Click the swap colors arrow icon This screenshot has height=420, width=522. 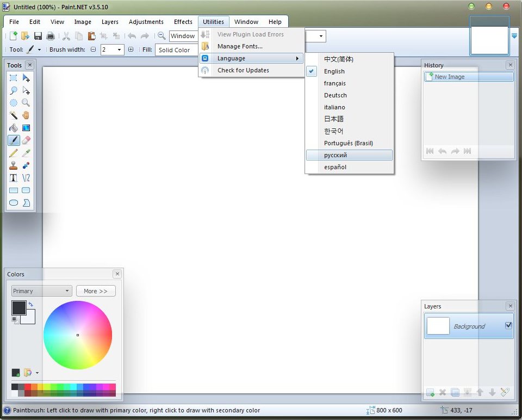pyautogui.click(x=30, y=304)
